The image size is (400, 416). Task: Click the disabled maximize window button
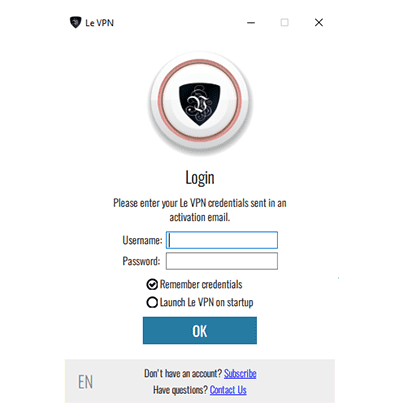(285, 23)
